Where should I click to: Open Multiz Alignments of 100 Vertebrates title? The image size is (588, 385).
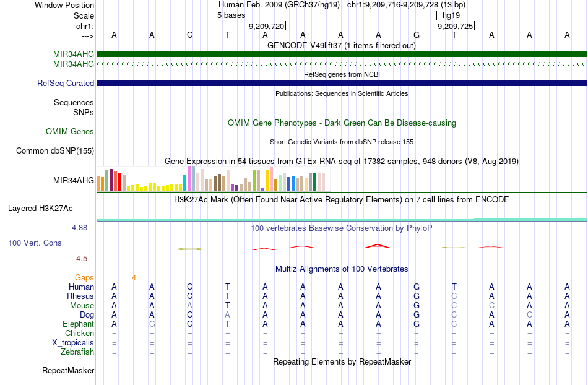point(342,269)
